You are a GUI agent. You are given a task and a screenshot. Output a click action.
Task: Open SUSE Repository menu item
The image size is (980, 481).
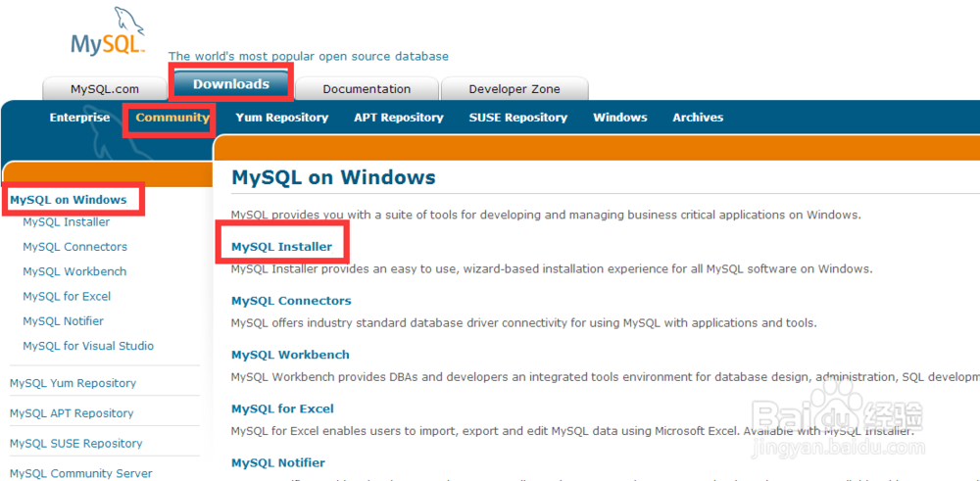[517, 118]
